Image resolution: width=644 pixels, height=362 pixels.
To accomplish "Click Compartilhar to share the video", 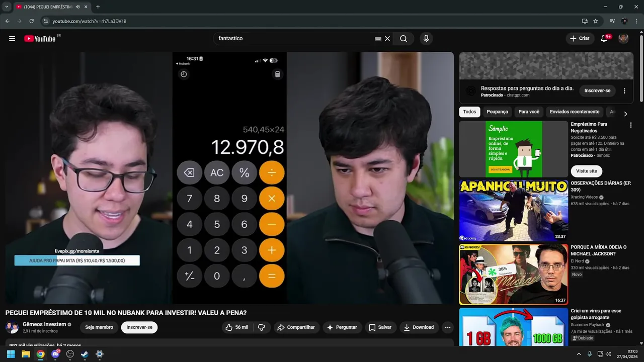I will [x=296, y=327].
